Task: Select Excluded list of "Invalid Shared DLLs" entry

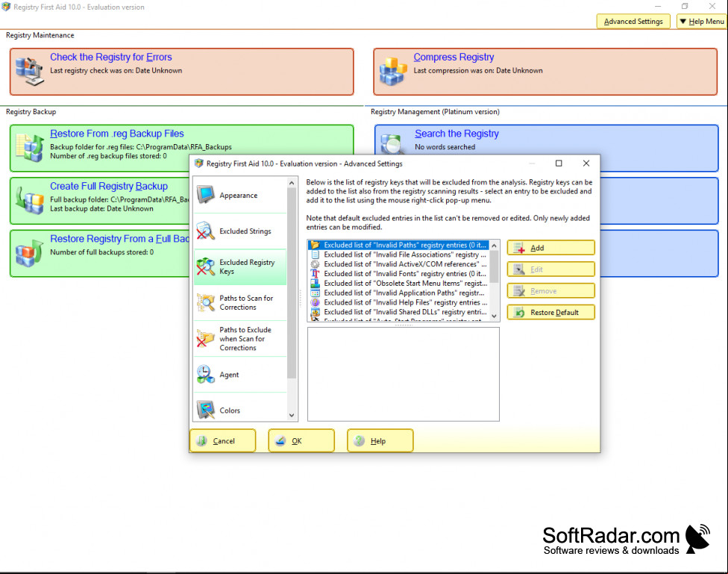Action: tap(399, 312)
